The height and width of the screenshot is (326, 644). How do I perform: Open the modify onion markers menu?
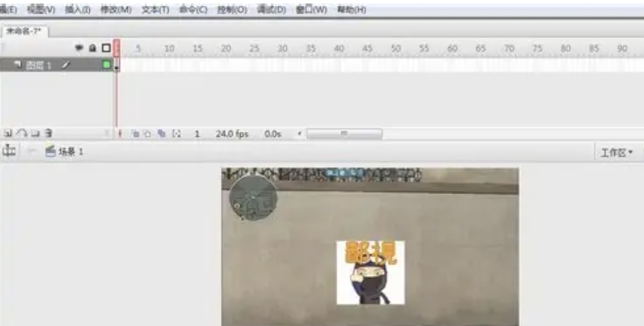click(177, 134)
